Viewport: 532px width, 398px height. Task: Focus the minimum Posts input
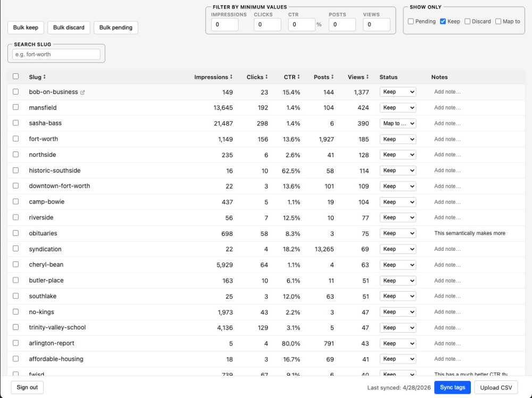click(342, 24)
